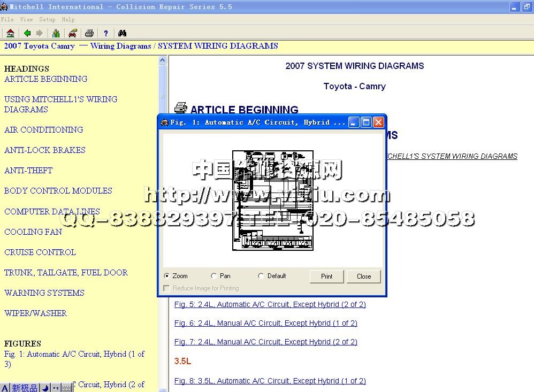Select the Default radio button
The image size is (534, 392).
[x=261, y=276]
